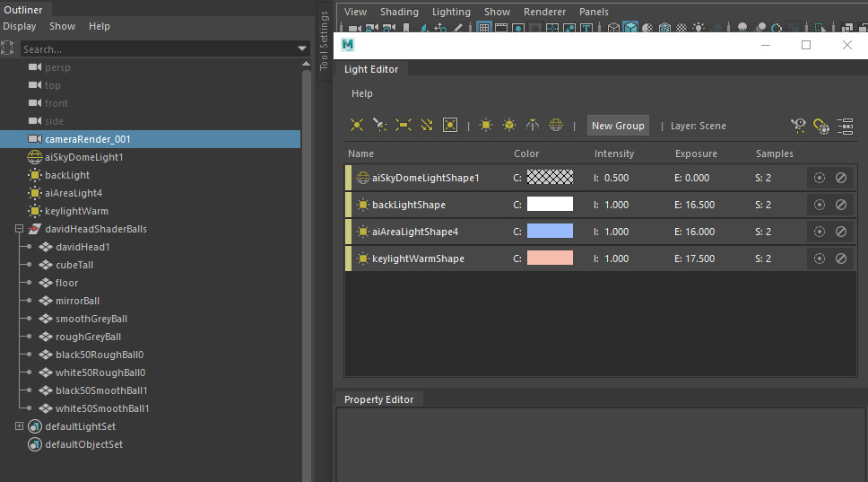The width and height of the screenshot is (868, 482).
Task: Click the backLightShape row light icon
Action: [362, 205]
